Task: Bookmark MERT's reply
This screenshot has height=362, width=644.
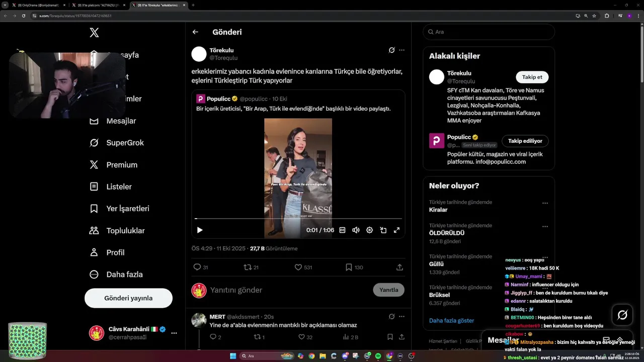Action: tap(390, 337)
